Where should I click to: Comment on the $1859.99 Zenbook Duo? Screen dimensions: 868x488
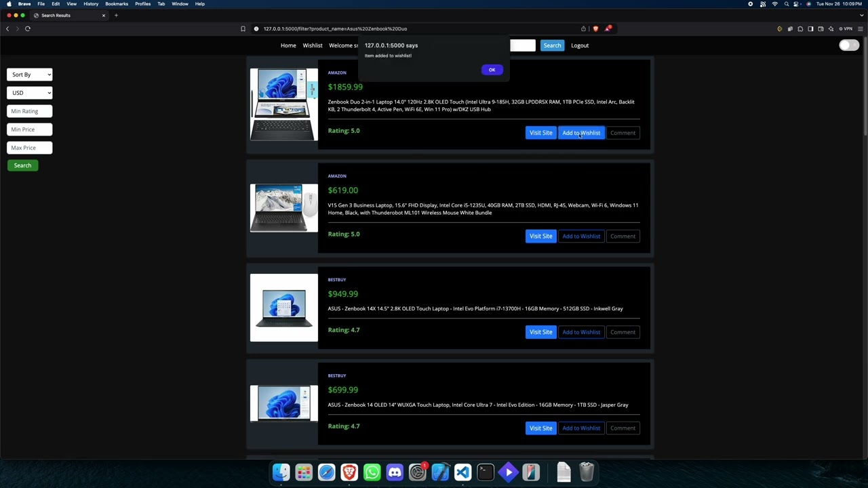[623, 133]
